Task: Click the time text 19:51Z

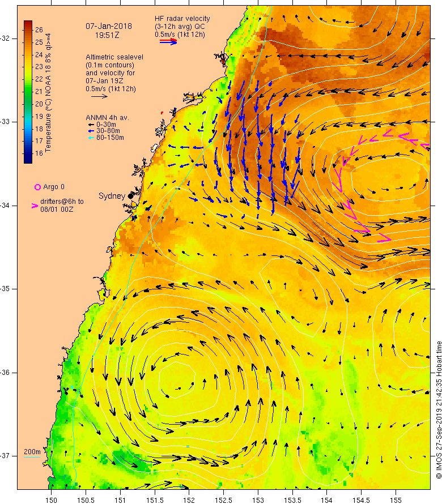Action: 107,35
